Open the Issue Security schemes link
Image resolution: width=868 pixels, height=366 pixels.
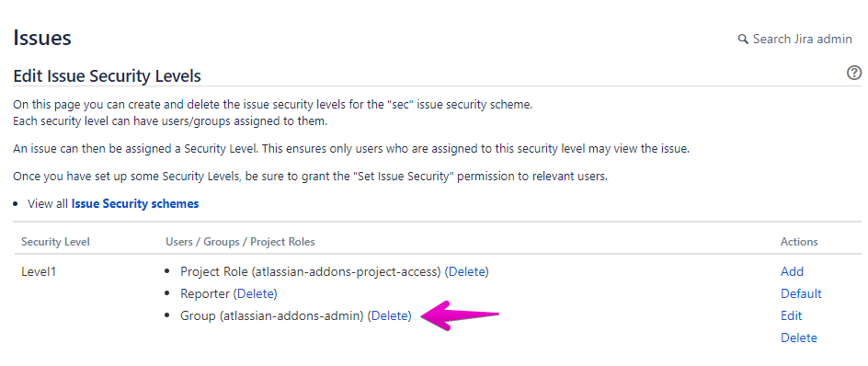coord(135,204)
